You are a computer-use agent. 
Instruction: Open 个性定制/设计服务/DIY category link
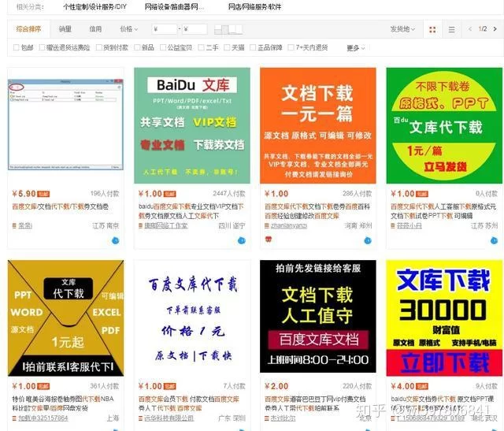(94, 6)
